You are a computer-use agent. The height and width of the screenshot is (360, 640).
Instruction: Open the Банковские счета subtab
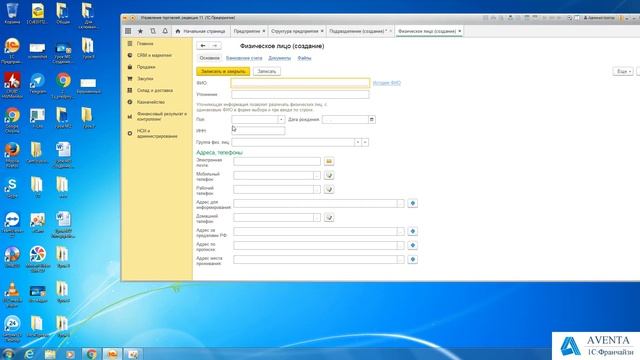coord(244,58)
